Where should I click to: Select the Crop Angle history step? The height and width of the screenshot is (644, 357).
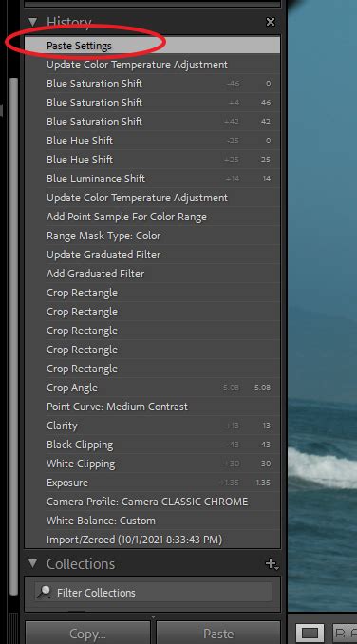click(153, 388)
